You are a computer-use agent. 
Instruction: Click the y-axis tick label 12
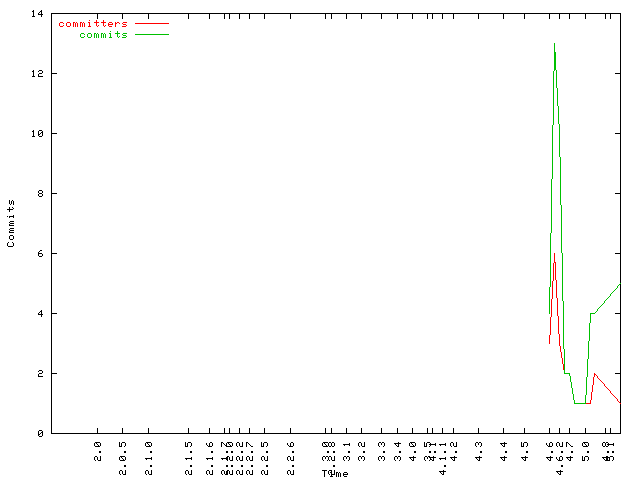36,74
